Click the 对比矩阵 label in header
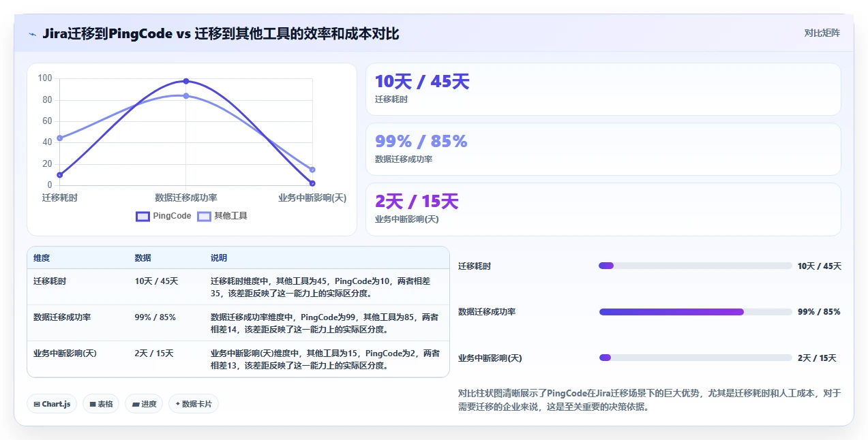This screenshot has width=868, height=440. [x=822, y=33]
